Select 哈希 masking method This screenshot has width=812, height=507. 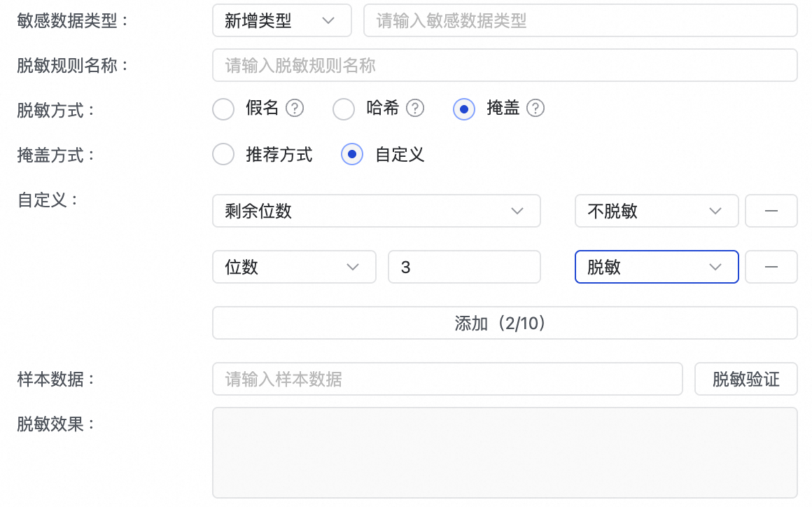pos(344,109)
